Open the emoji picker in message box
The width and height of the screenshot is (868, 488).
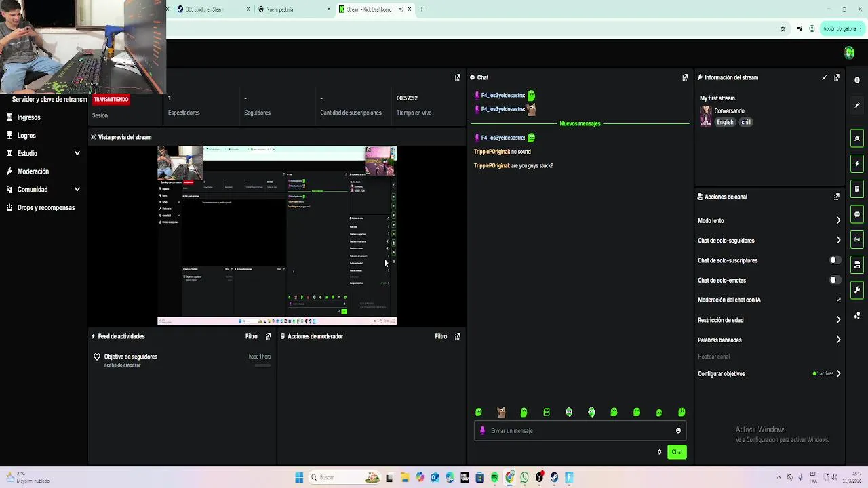pos(678,430)
